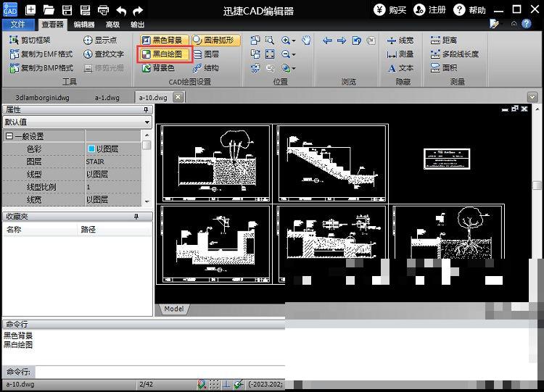Viewport: 544px width, 392px height.
Task: Collapse the 一般设置 general settings group
Action: 9,136
